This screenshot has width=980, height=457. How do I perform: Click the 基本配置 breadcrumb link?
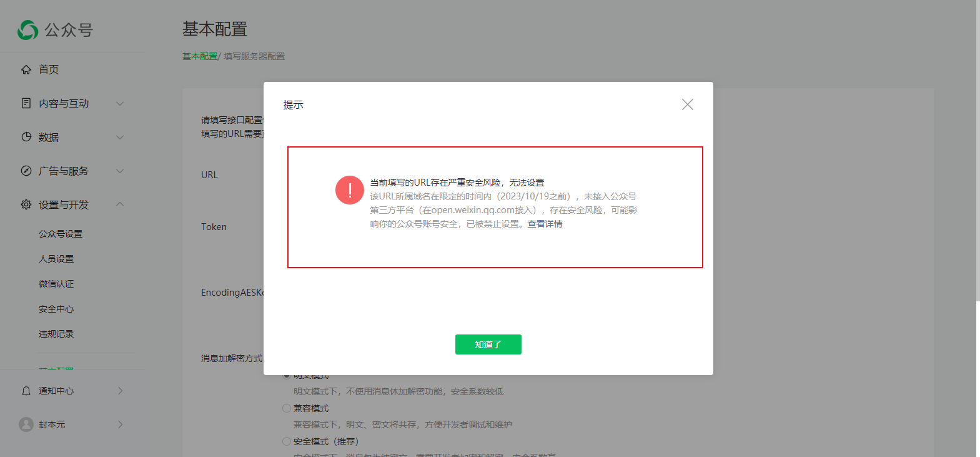pyautogui.click(x=200, y=56)
